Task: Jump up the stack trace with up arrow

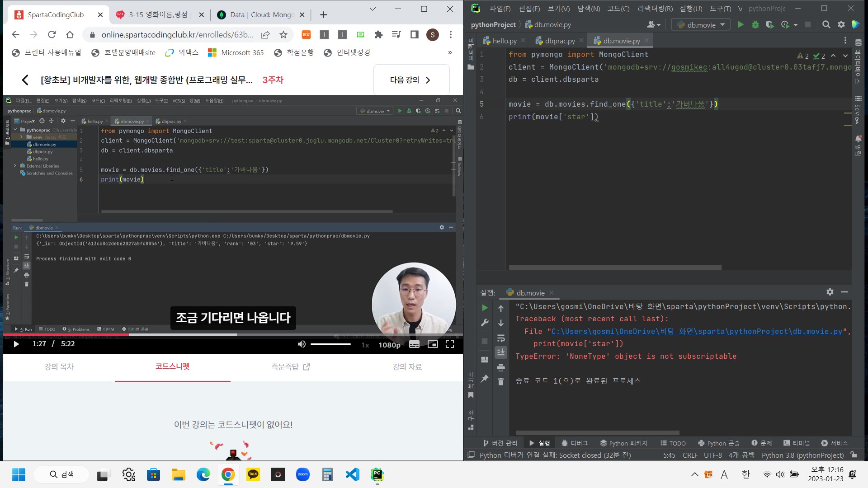Action: coord(501,308)
